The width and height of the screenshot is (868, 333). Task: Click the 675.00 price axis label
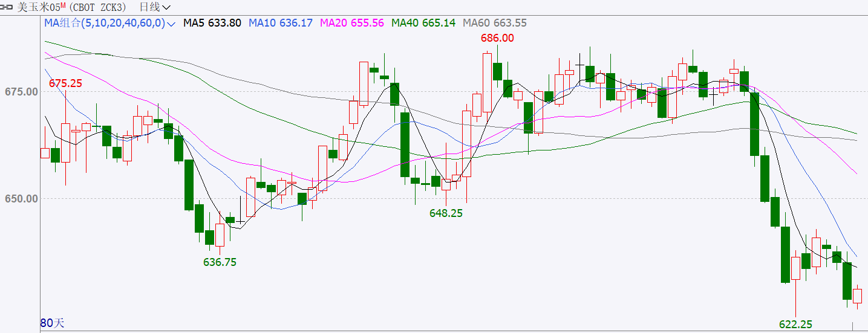coord(21,92)
